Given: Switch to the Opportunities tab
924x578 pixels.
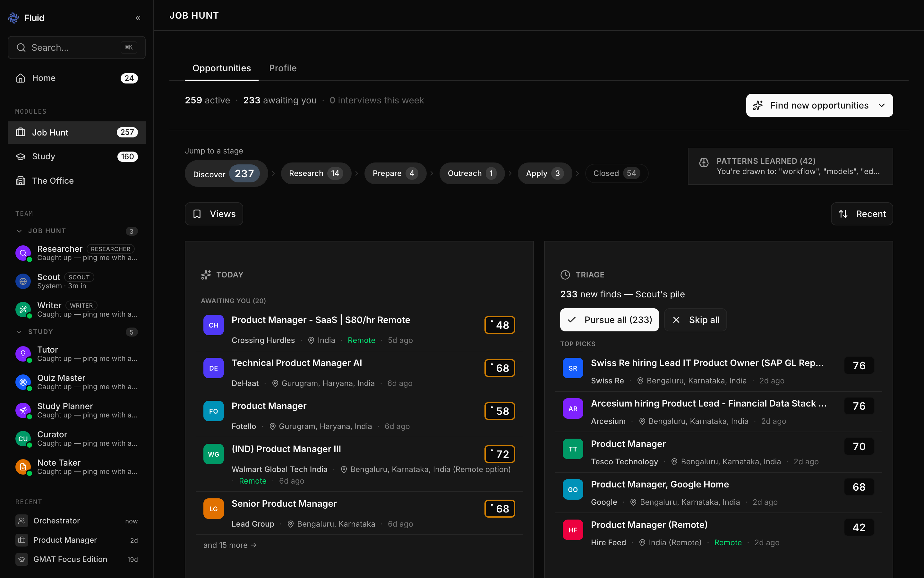Looking at the screenshot, I should [221, 68].
